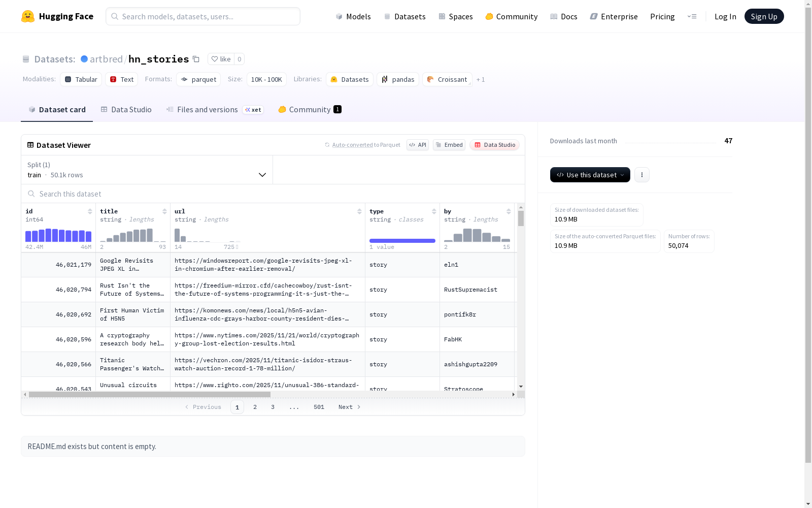Focus the top site search field
This screenshot has height=508, width=812.
[x=203, y=16]
